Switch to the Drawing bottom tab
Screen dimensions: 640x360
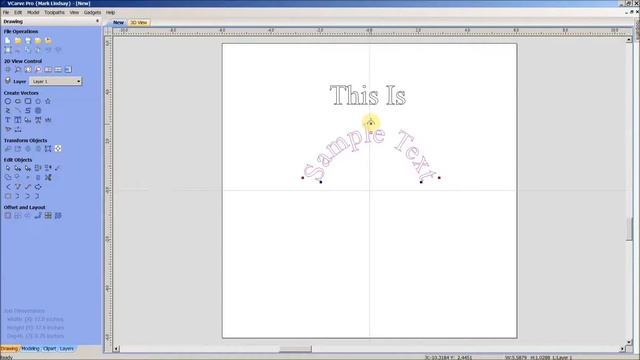coord(9,349)
